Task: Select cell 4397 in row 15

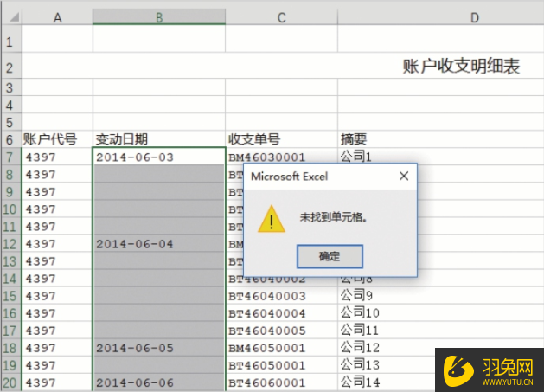Action: click(58, 296)
